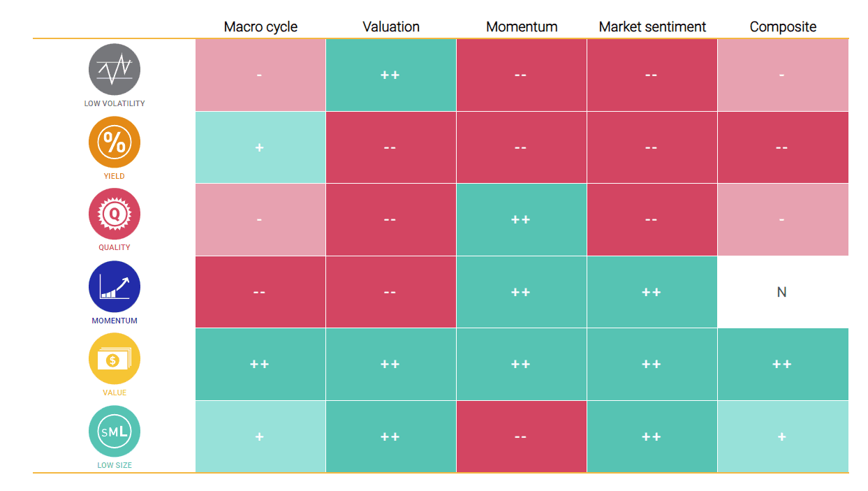868x491 pixels.
Task: Click the QUALITY row label text
Action: click(x=115, y=247)
